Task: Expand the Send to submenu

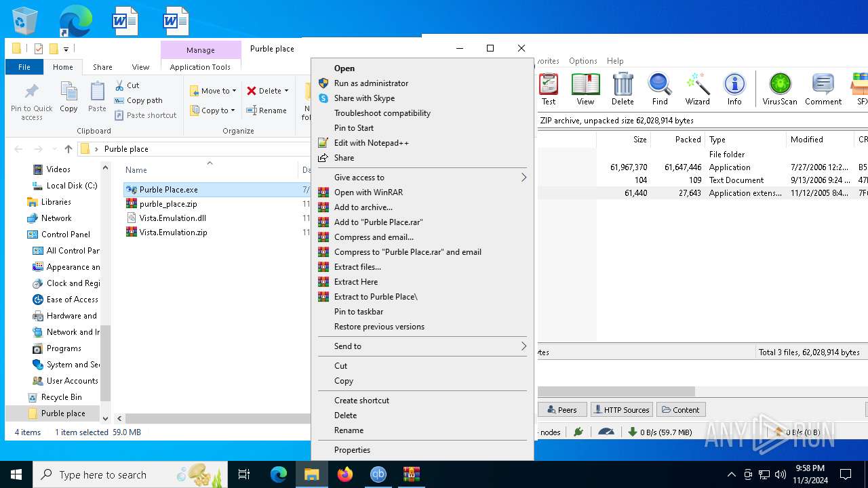Action: pos(422,346)
